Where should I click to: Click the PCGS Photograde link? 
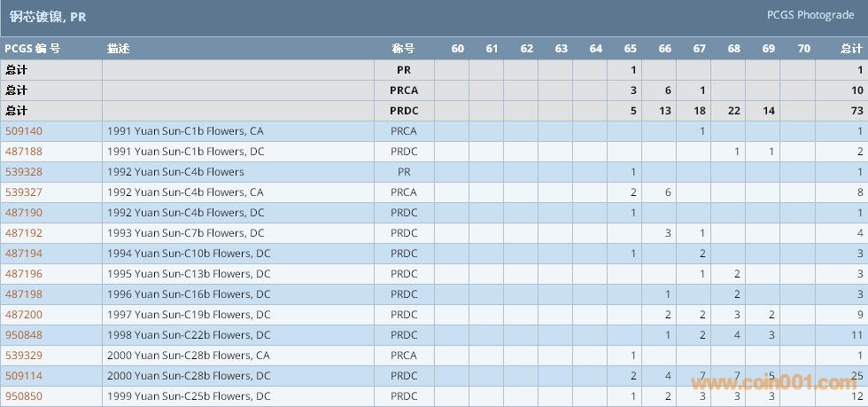click(810, 15)
